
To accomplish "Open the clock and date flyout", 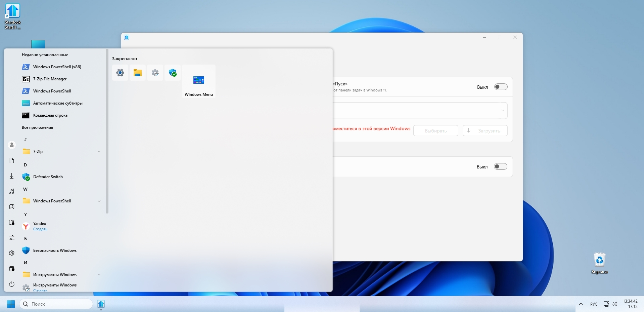I will tap(630, 304).
